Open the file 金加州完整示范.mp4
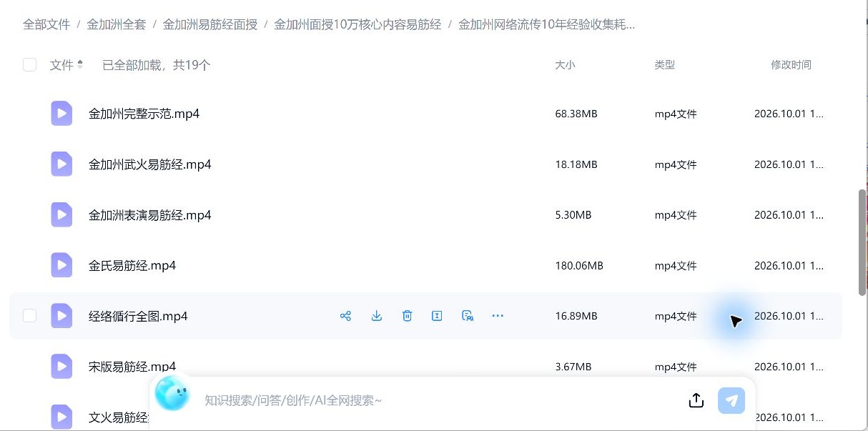 [x=144, y=114]
